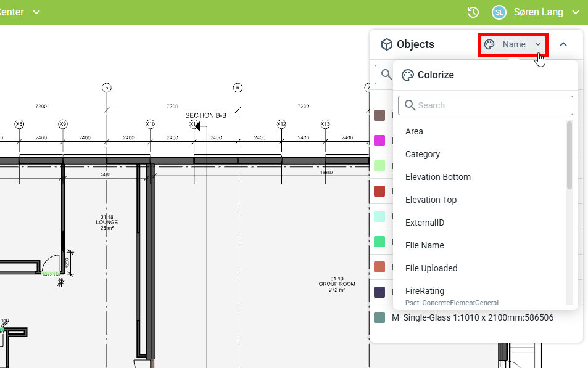This screenshot has width=588, height=368.
Task: Click the cube icon beside Objects title
Action: tap(386, 44)
